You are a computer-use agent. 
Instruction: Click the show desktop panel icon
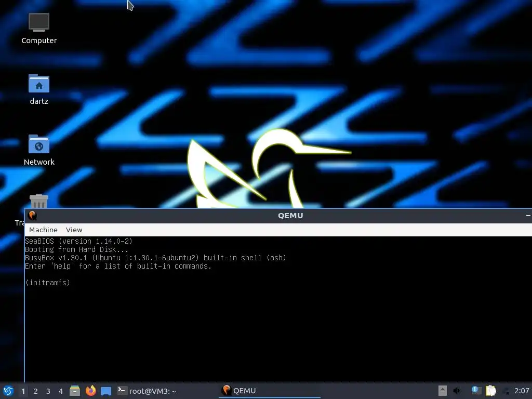click(x=106, y=391)
